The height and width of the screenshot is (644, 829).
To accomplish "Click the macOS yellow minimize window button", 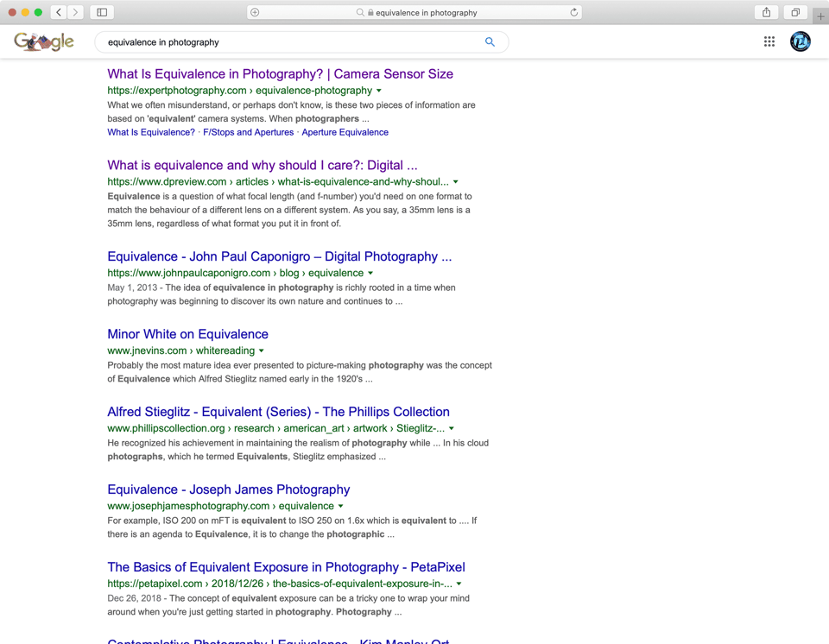I will pos(25,12).
